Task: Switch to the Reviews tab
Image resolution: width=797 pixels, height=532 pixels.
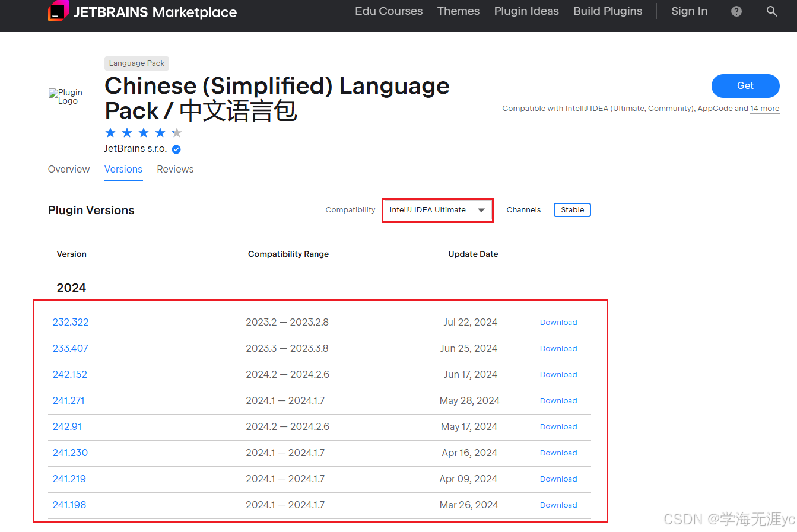Action: pos(175,170)
